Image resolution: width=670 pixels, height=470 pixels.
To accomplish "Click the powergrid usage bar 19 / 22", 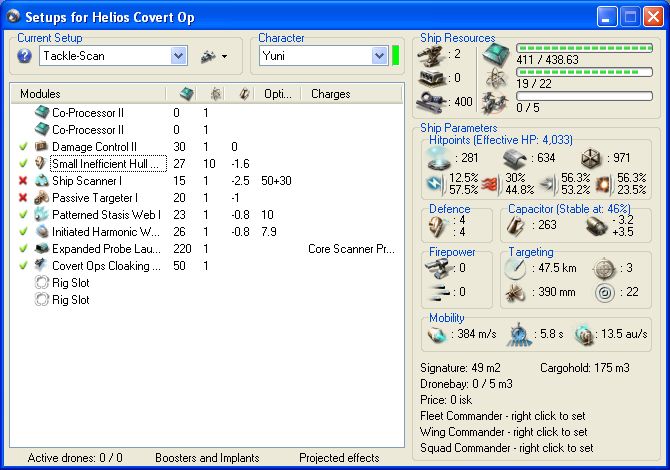I will [584, 72].
